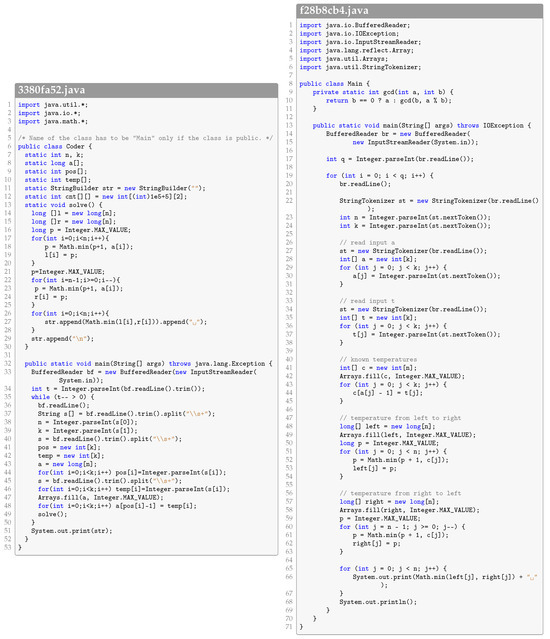Click the '// read input a' comment
This screenshot has height=639, width=550.
click(x=367, y=242)
